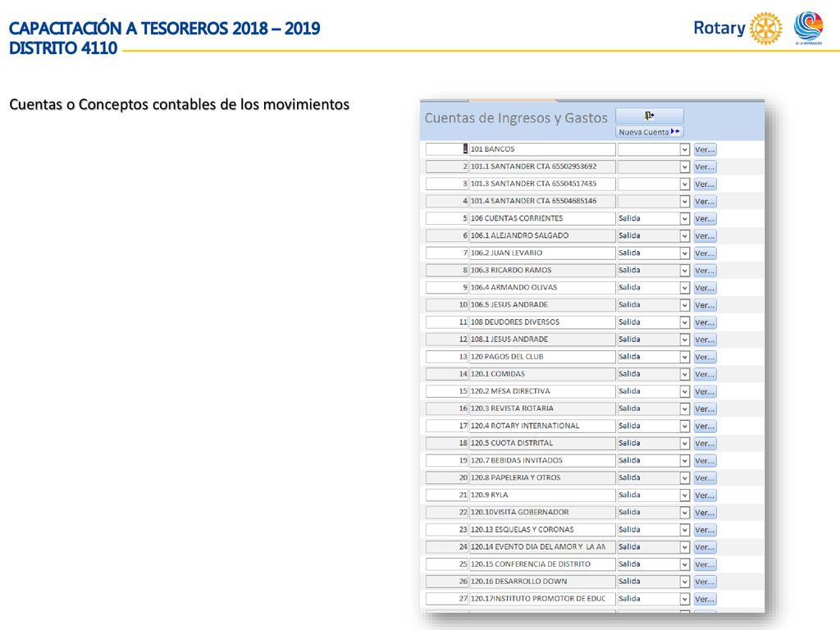The image size is (840, 630).
Task: Expand type dropdown for 120.1 COMIDAS
Action: click(685, 374)
